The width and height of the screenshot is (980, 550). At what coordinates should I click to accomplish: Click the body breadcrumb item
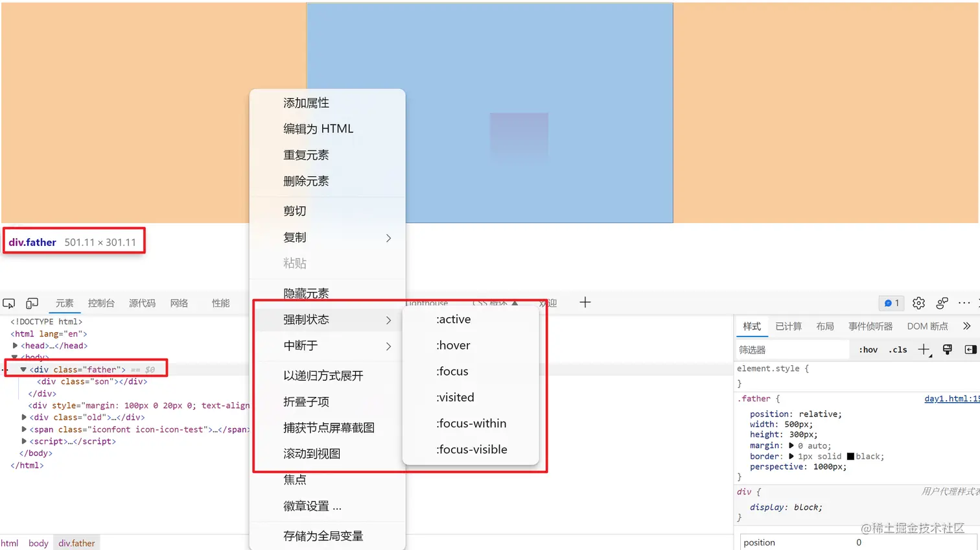click(38, 543)
